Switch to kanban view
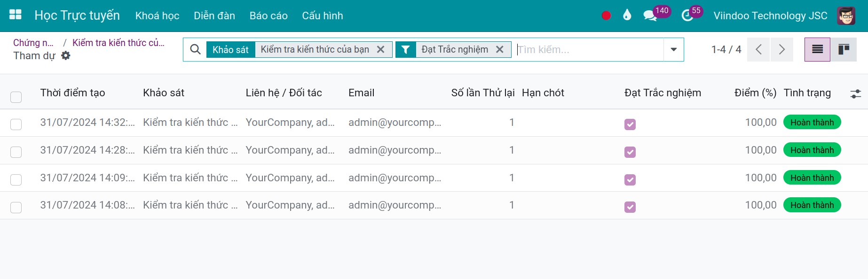This screenshot has height=279, width=868. pos(844,49)
